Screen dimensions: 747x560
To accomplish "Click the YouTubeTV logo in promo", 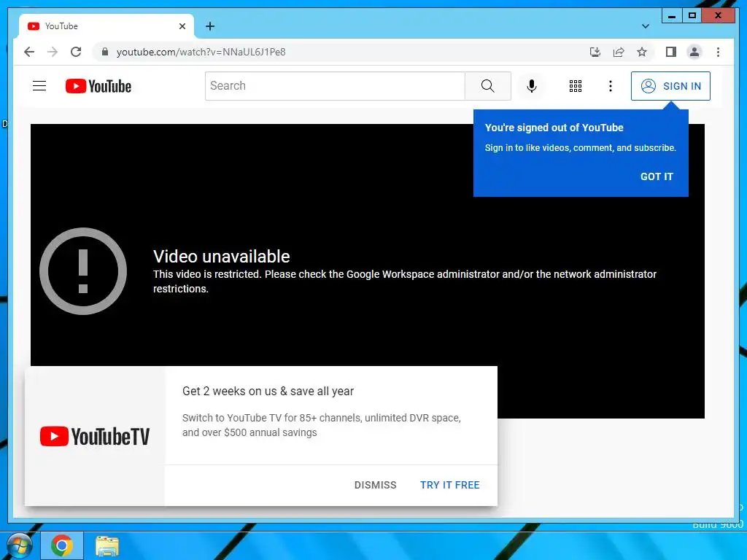I will [94, 436].
